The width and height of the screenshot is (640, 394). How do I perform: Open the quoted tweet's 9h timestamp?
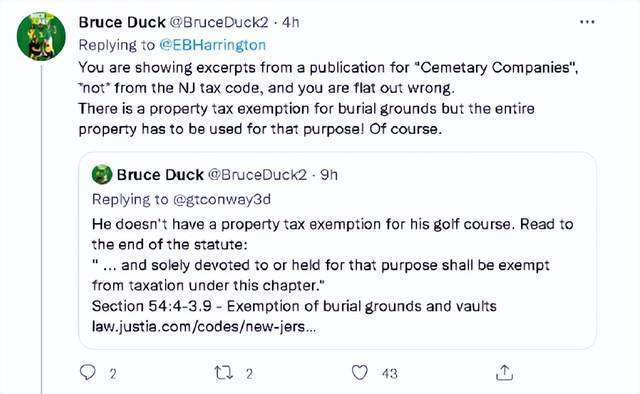(329, 175)
